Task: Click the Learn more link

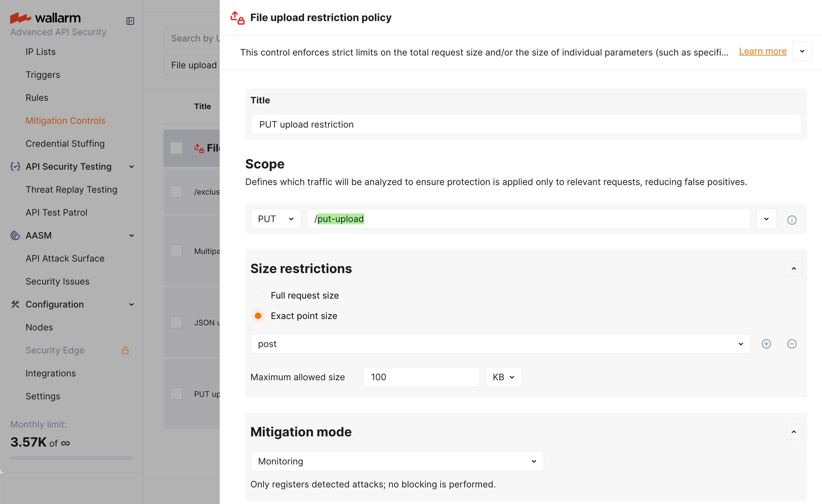Action: [763, 51]
